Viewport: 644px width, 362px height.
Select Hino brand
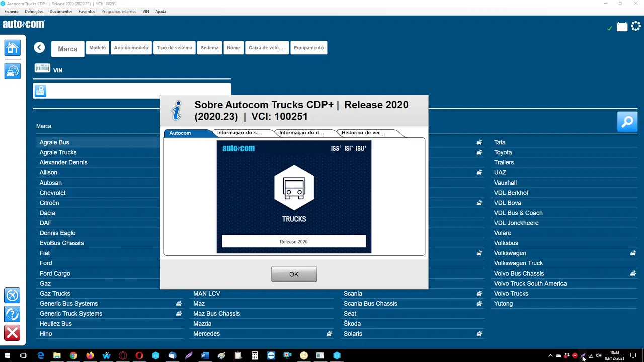click(x=46, y=333)
